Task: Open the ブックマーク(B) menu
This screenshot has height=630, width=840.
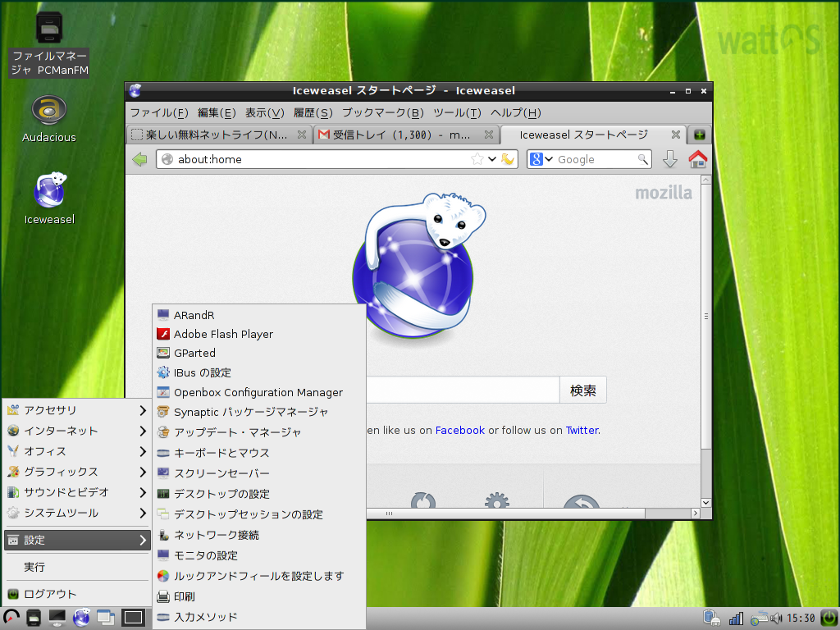Action: [382, 113]
